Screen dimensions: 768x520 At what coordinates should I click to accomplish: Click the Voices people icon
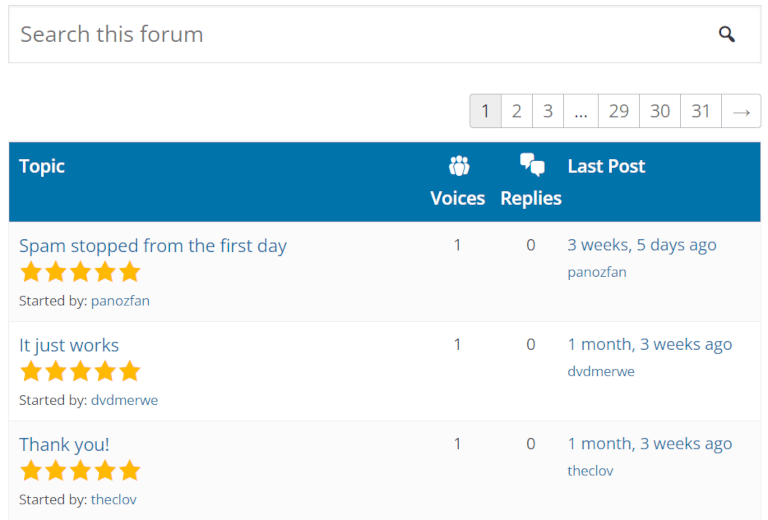(x=458, y=166)
